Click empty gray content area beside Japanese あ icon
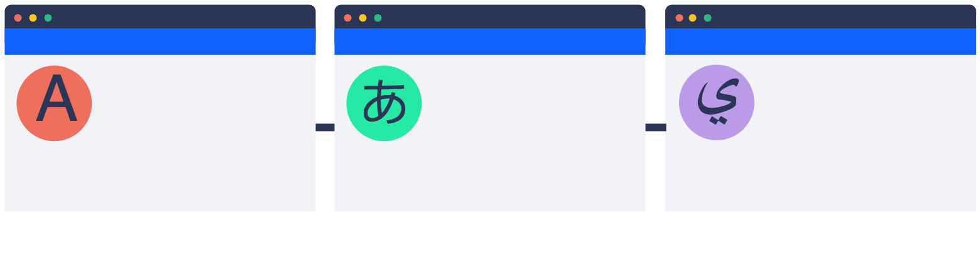The height and width of the screenshot is (253, 980). point(534,133)
